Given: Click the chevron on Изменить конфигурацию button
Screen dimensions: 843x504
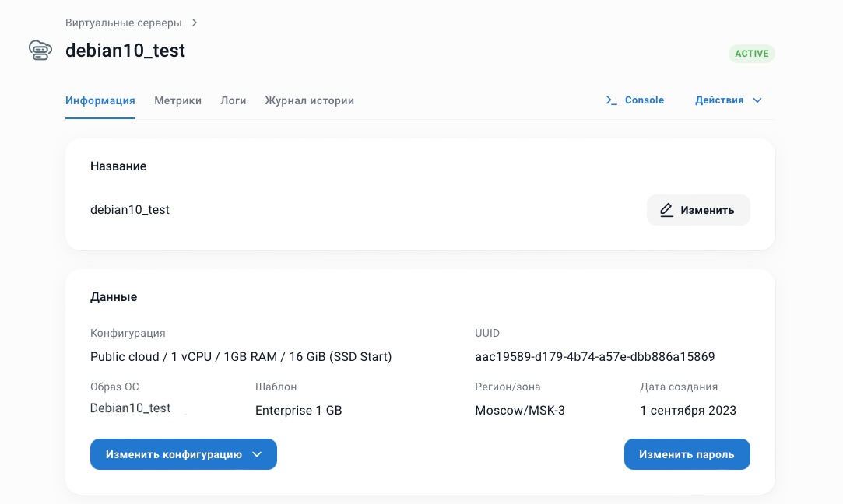Looking at the screenshot, I should 257,454.
